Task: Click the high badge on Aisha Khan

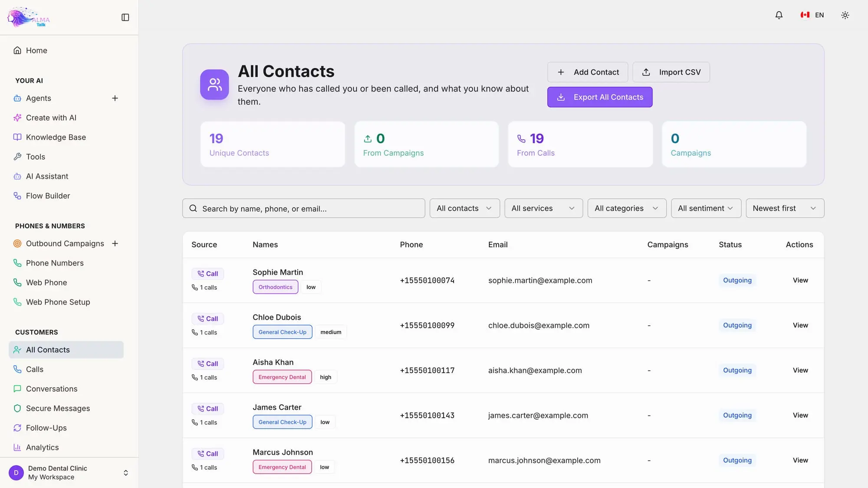Action: [325, 377]
